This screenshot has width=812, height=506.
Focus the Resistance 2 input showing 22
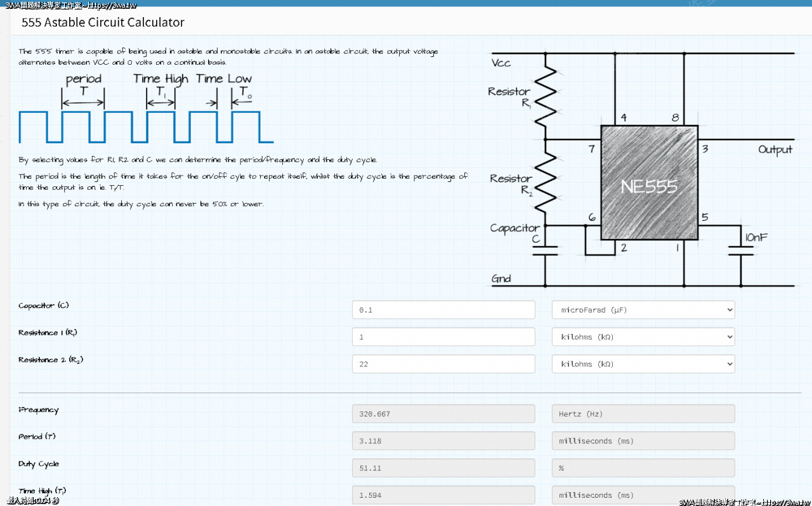click(x=443, y=364)
